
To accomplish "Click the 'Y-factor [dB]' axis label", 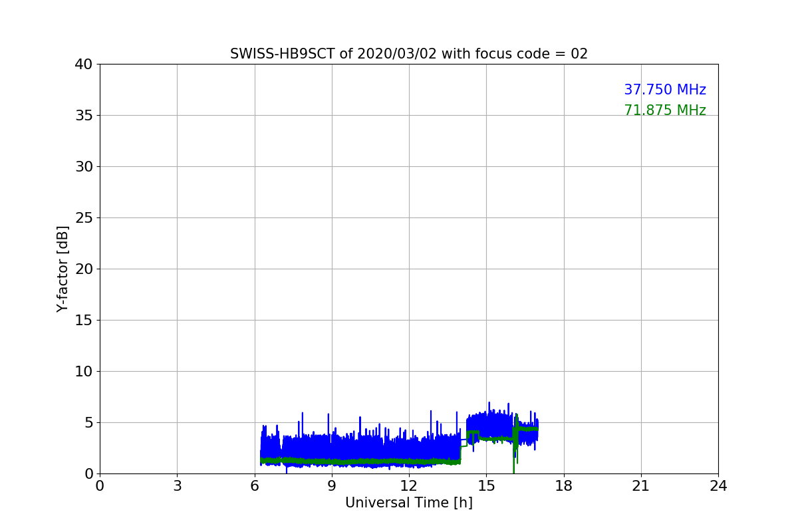I will point(63,269).
